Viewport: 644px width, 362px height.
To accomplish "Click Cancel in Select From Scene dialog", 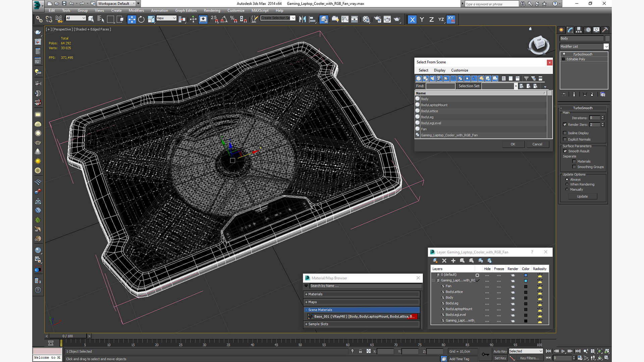I will pos(537,144).
